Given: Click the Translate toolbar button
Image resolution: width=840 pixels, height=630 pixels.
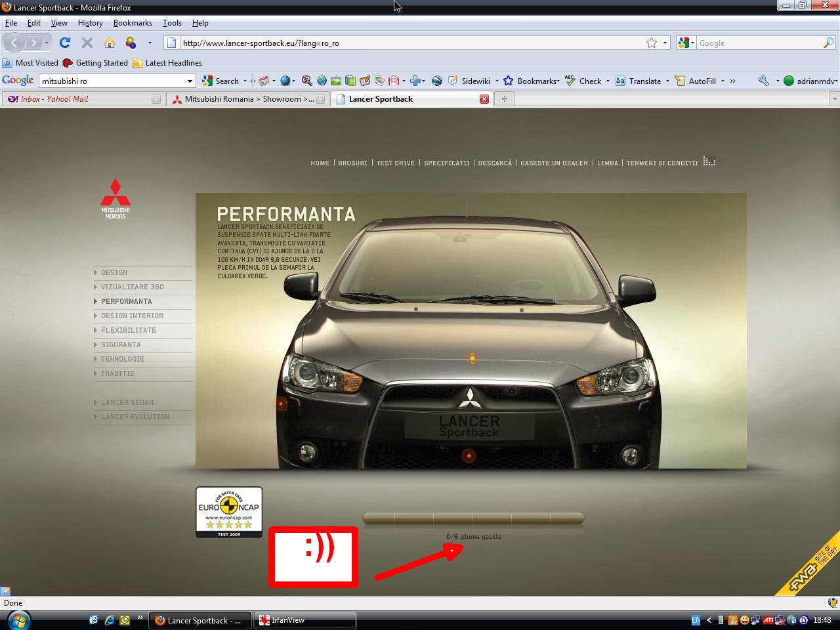Looking at the screenshot, I should click(639, 81).
